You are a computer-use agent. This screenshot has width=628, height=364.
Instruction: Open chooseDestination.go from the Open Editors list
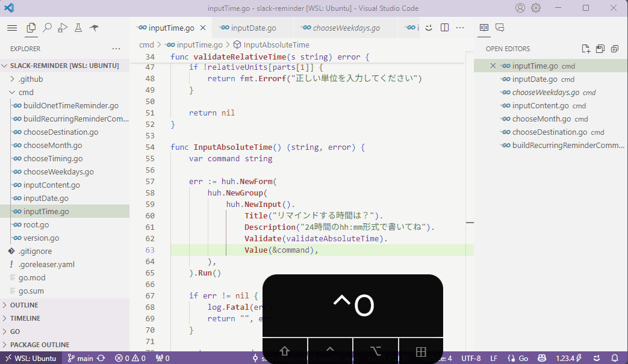tap(550, 132)
